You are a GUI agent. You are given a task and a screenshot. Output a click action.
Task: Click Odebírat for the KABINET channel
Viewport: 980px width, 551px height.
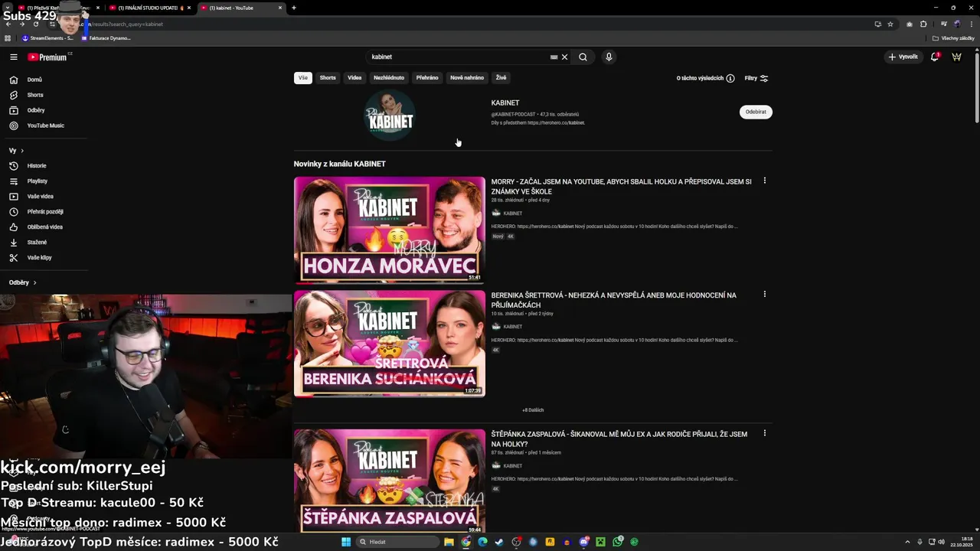756,112
